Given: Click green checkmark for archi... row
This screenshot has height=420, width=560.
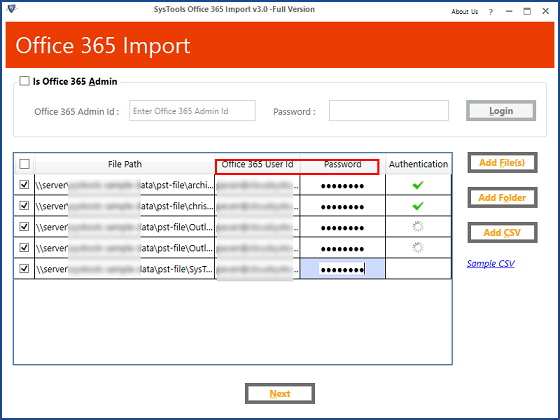Looking at the screenshot, I should point(418,185).
